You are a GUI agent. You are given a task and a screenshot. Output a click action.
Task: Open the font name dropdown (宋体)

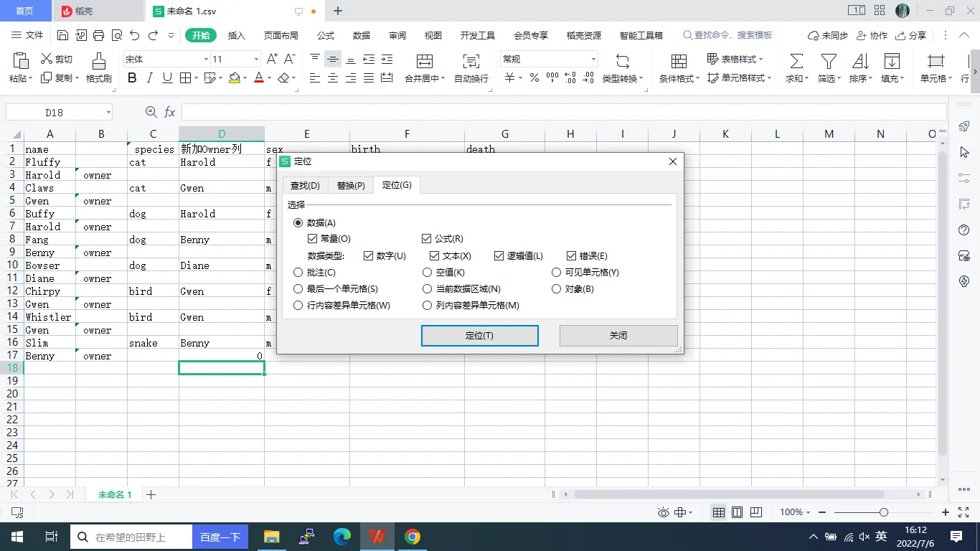click(207, 60)
